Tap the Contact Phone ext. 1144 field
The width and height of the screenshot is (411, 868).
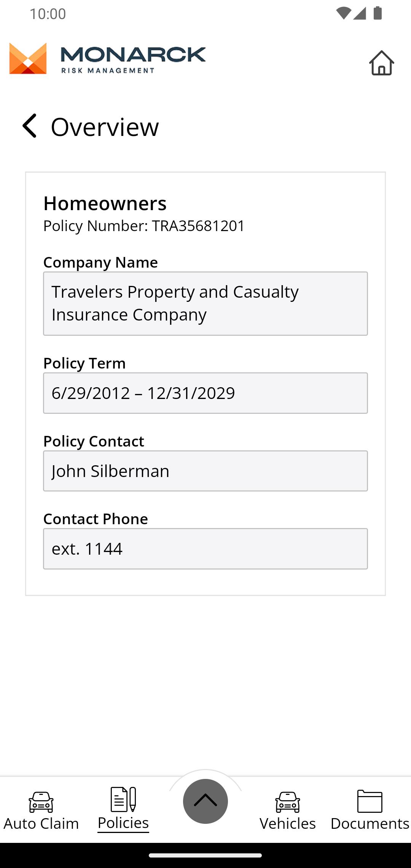tap(205, 549)
